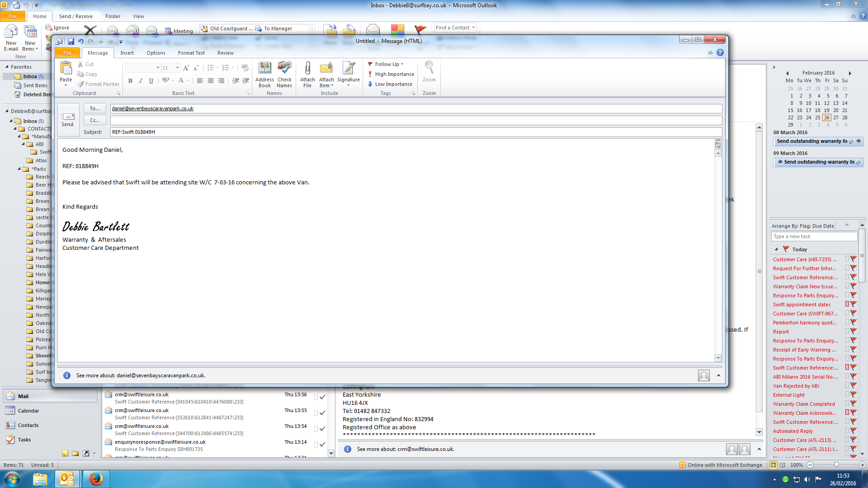Image resolution: width=868 pixels, height=488 pixels.
Task: Open the Format Text tab
Action: coord(191,53)
